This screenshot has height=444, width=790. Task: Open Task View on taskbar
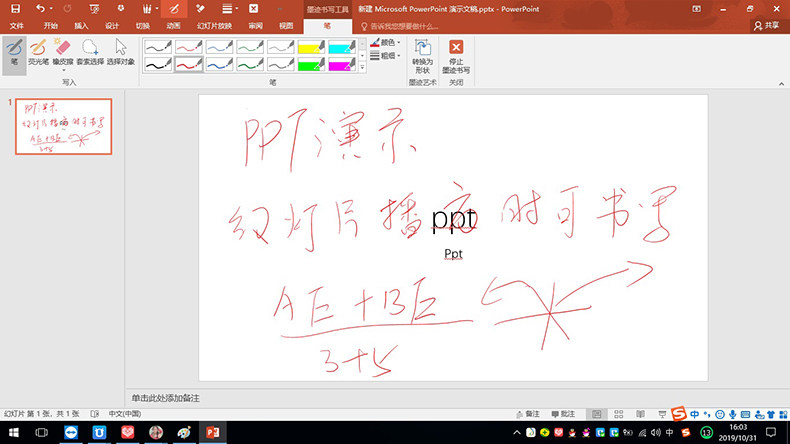pyautogui.click(x=42, y=432)
